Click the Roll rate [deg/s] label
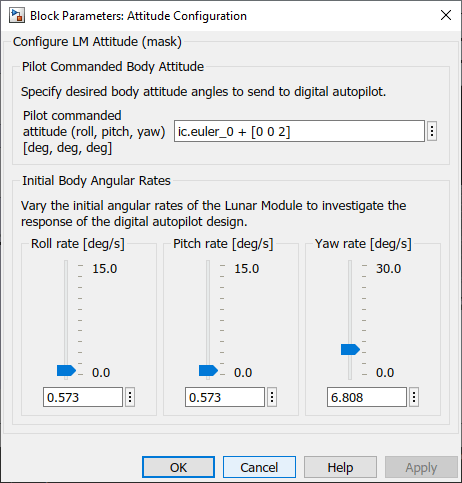The height and width of the screenshot is (483, 462). point(78,244)
